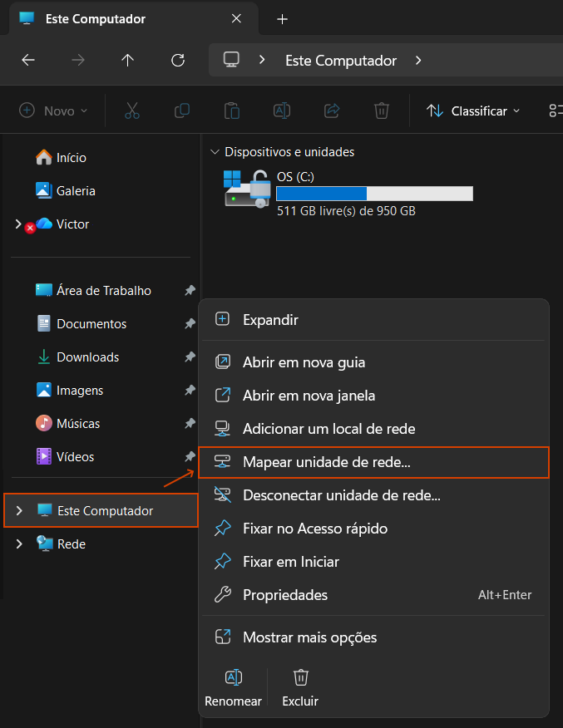Open the Novo button menu
This screenshot has width=563, height=728.
point(53,111)
